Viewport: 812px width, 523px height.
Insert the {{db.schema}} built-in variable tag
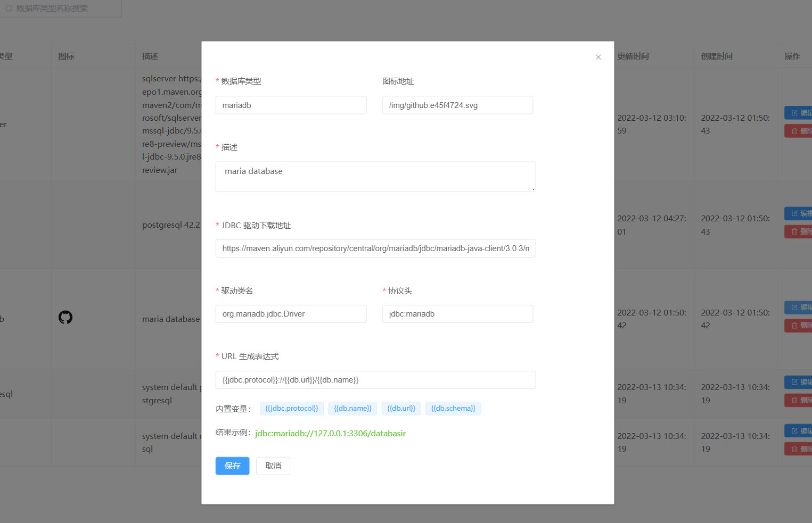click(453, 408)
